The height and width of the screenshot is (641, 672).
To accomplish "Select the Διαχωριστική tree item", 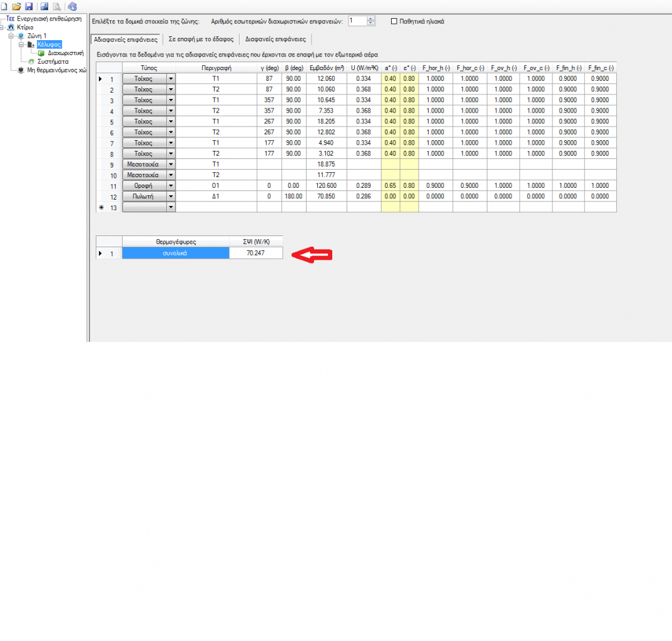I will [65, 53].
